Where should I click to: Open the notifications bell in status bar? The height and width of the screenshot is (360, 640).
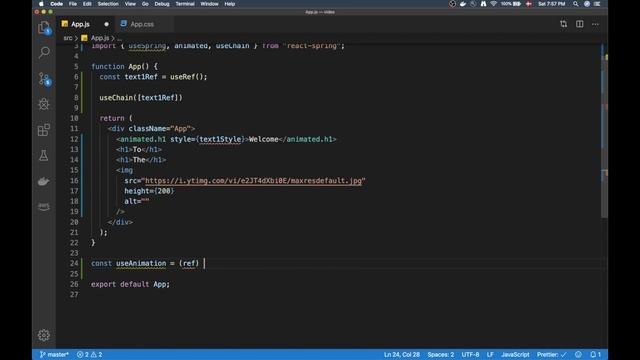point(596,354)
